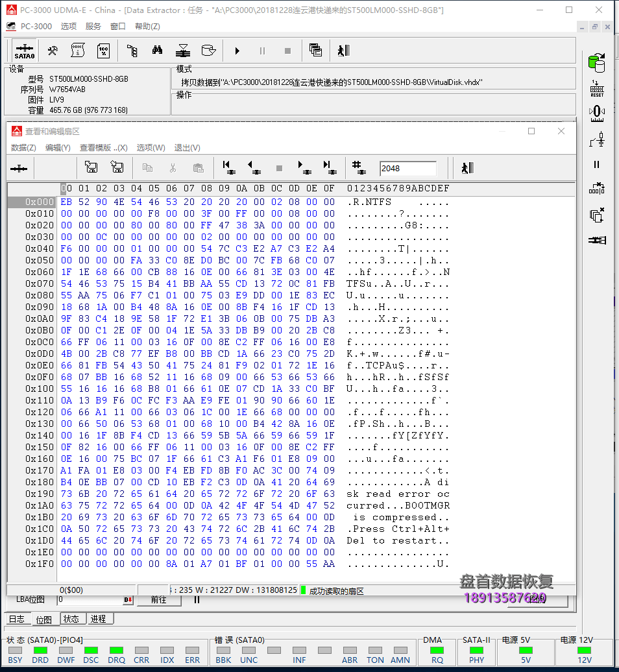
Task: Click the sector number field showing 2048
Action: point(407,169)
